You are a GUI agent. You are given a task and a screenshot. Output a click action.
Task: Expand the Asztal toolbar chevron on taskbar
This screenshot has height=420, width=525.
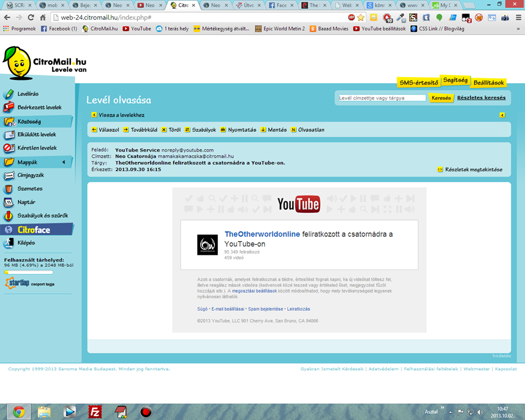(442, 407)
